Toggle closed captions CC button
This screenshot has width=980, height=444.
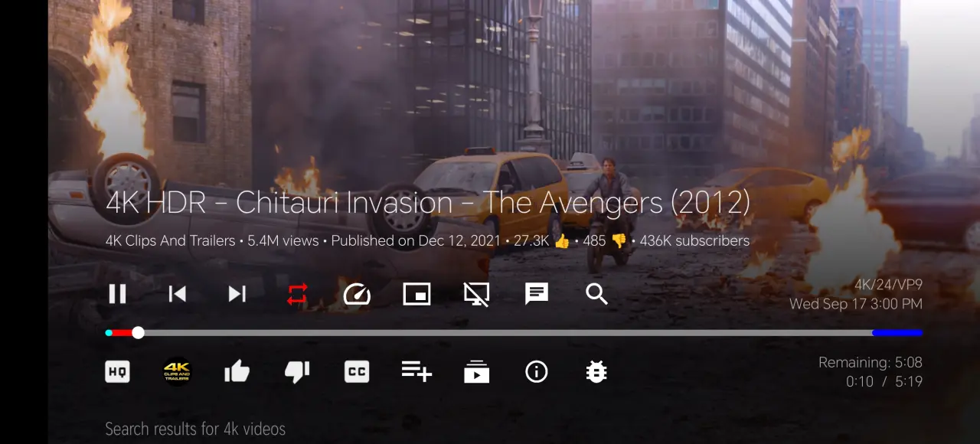pyautogui.click(x=357, y=372)
